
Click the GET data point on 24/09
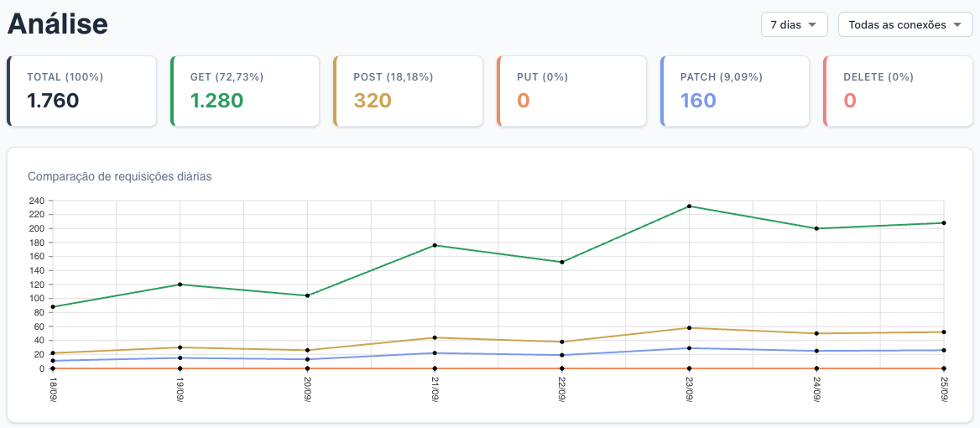pyautogui.click(x=816, y=228)
